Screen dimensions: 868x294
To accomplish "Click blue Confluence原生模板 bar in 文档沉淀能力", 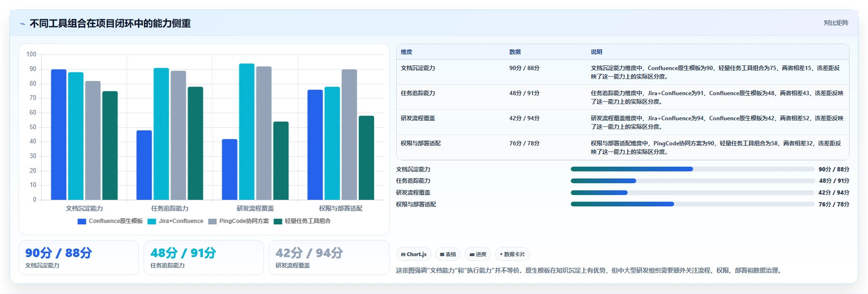I will click(59, 134).
